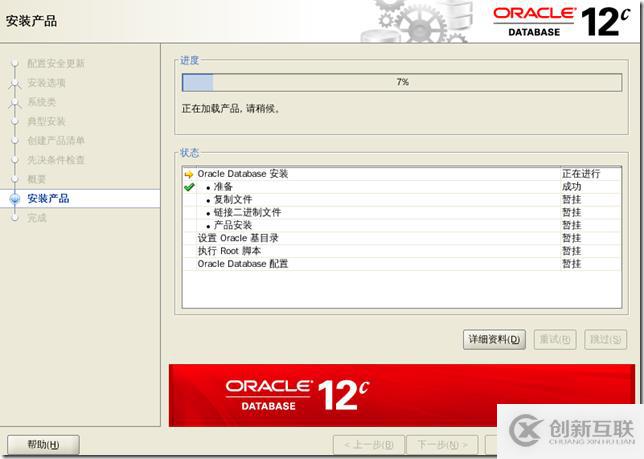
Task: Click the yellow arrow in-progress icon
Action: (189, 174)
